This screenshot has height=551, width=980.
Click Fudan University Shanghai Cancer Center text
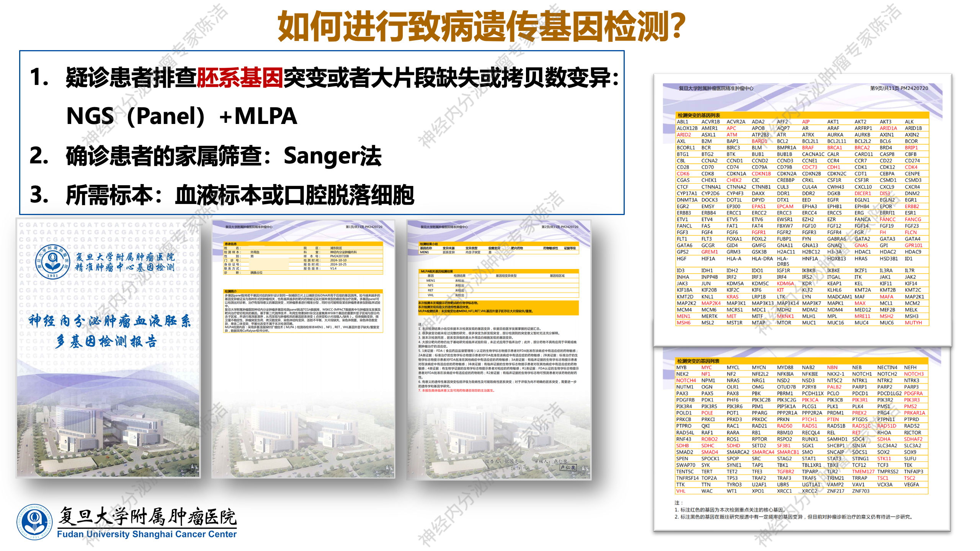pyautogui.click(x=147, y=534)
